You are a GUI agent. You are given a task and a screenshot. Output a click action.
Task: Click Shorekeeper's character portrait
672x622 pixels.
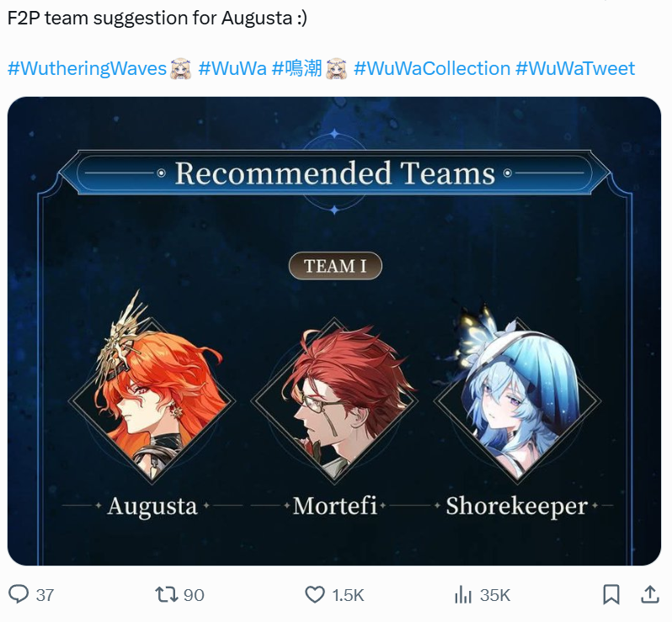click(517, 401)
